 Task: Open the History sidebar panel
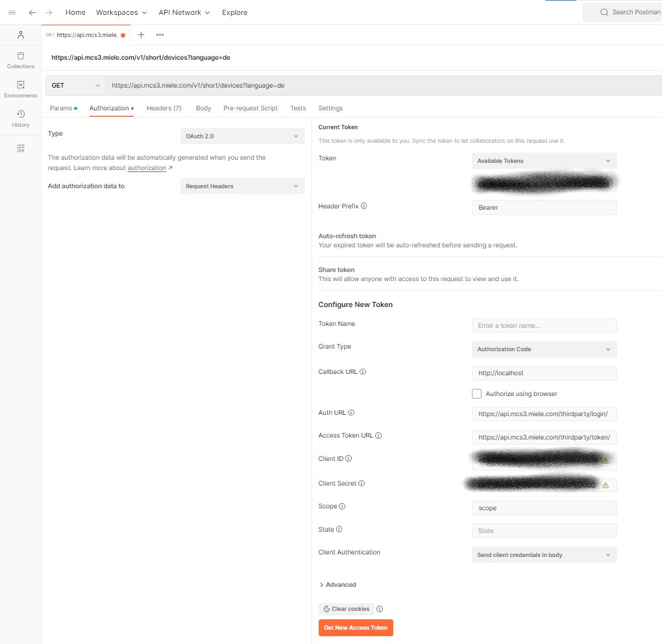(x=21, y=119)
